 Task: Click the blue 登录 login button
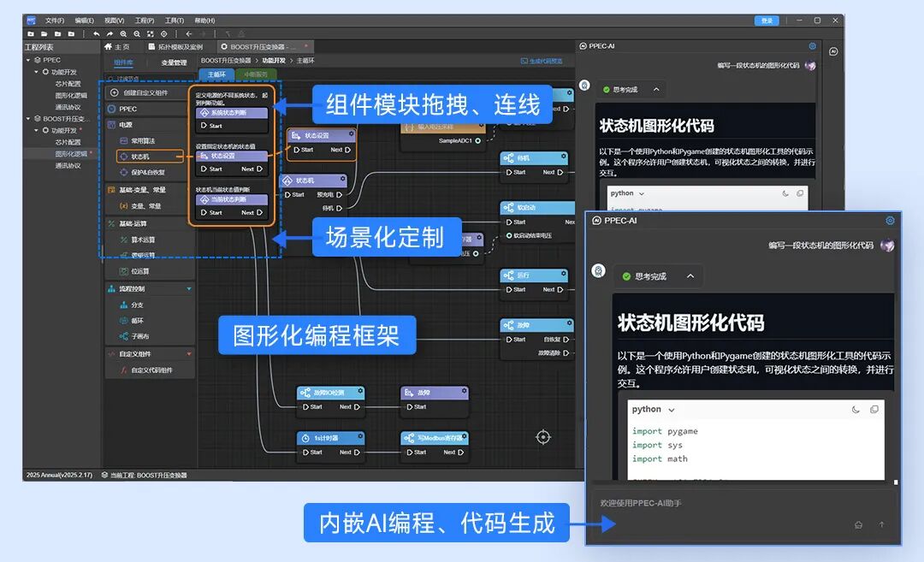click(x=767, y=21)
